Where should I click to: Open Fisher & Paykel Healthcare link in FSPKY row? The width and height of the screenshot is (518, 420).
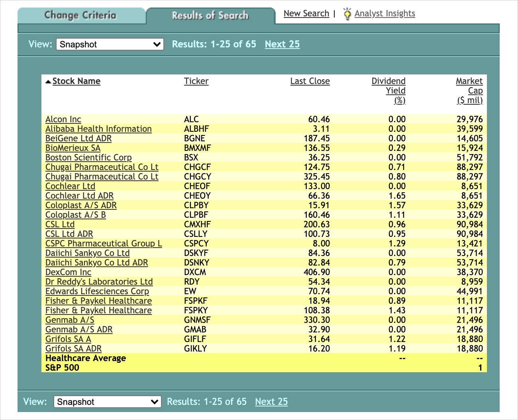[98, 311]
